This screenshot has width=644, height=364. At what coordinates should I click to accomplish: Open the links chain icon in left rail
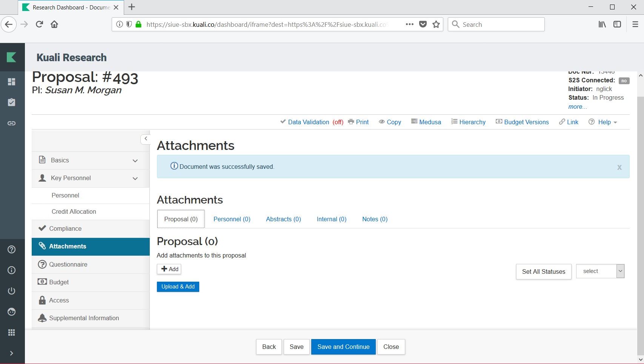(12, 123)
